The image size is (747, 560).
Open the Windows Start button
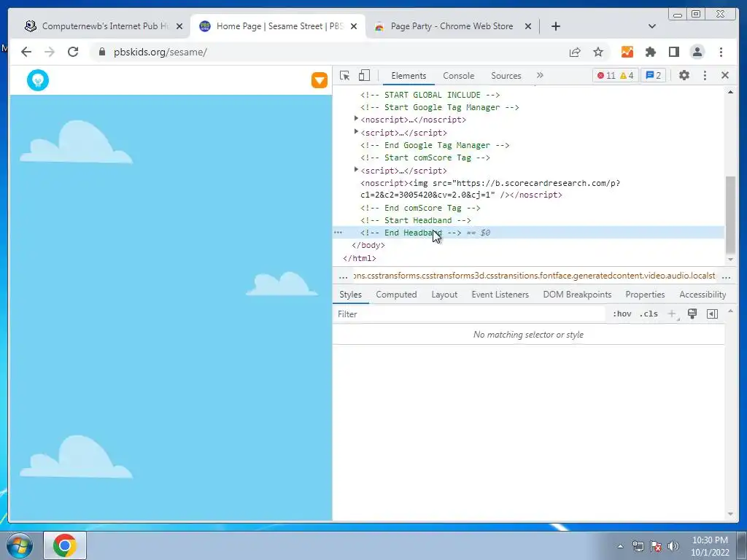click(x=19, y=545)
